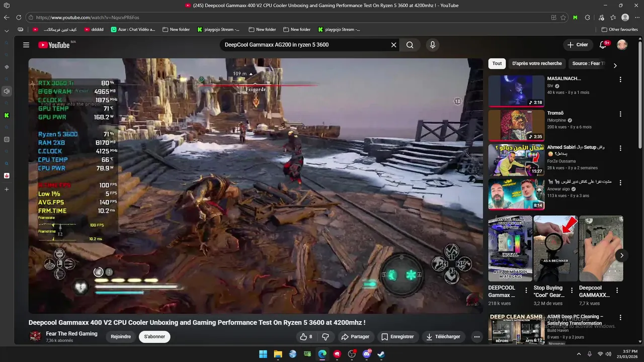Click the S'abonner subscribe button
644x362 pixels.
tap(154, 337)
